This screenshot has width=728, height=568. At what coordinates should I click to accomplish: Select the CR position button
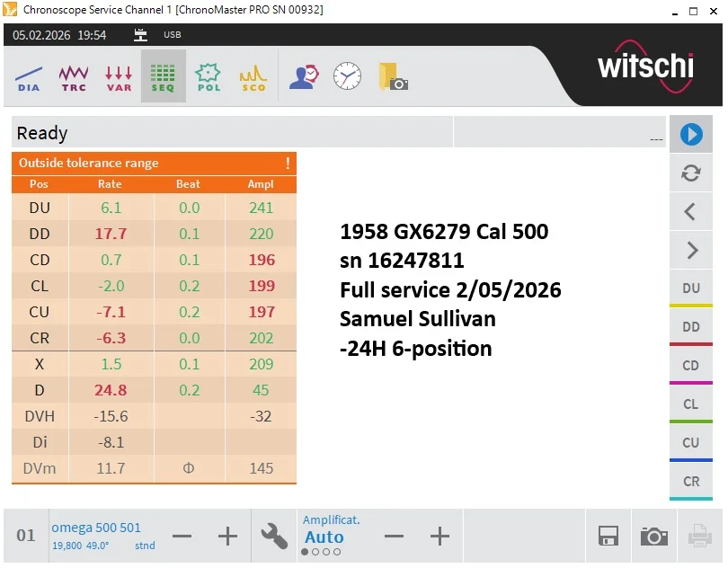[690, 482]
